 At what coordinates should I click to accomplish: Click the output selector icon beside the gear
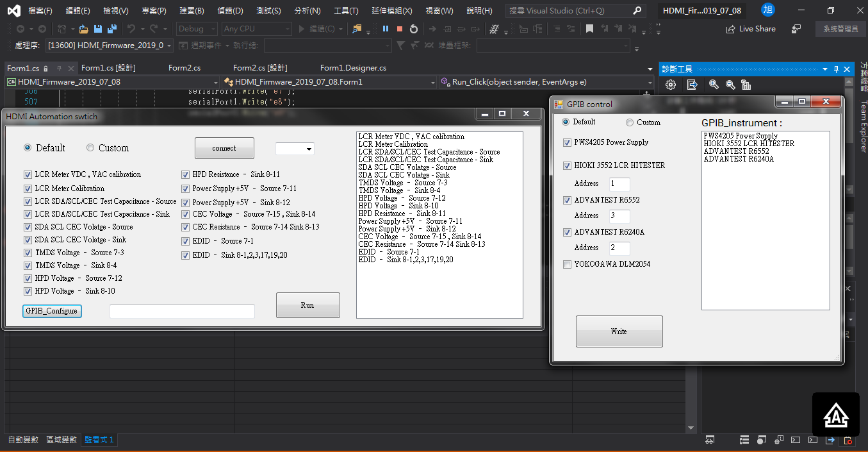[x=692, y=85]
